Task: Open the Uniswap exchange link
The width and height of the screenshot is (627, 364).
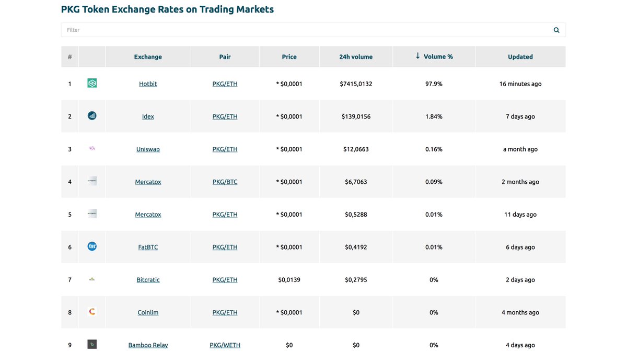Action: pyautogui.click(x=148, y=149)
